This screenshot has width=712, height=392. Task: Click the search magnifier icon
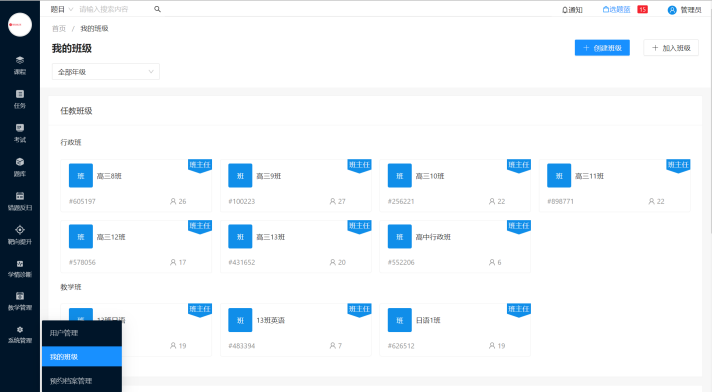click(x=157, y=9)
